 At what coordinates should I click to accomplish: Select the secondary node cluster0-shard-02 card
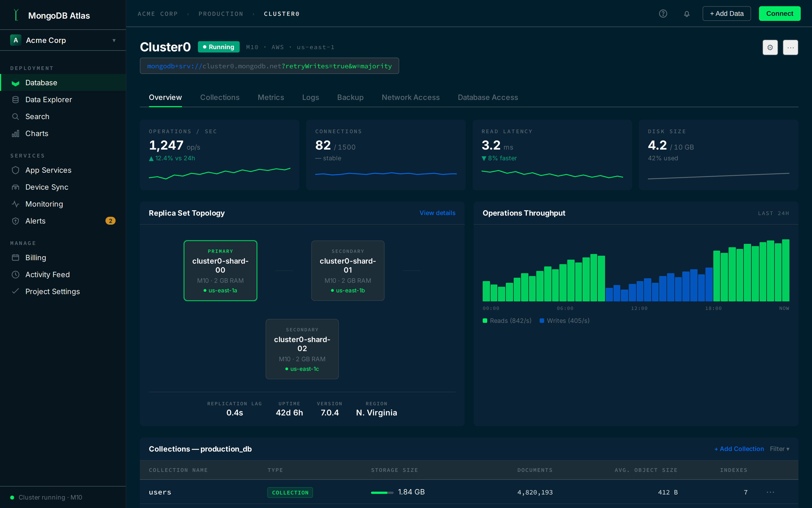(x=302, y=349)
